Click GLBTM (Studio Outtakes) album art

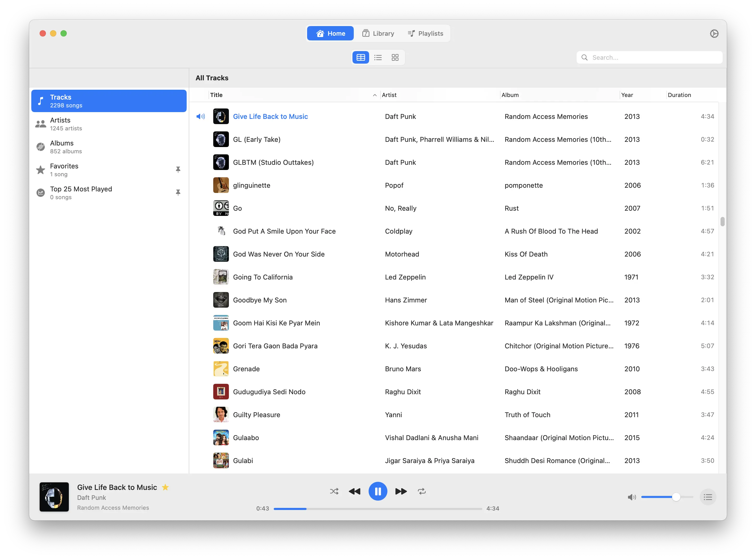221,162
